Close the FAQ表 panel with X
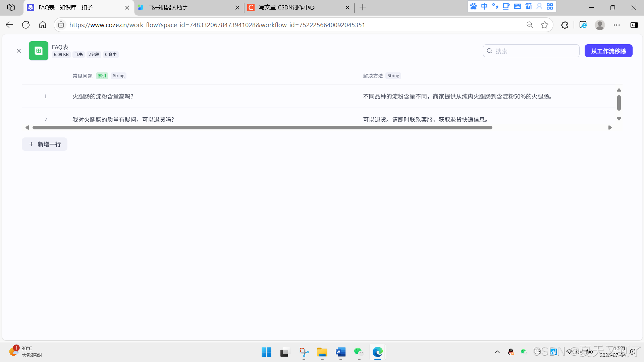The height and width of the screenshot is (362, 644). point(19,51)
